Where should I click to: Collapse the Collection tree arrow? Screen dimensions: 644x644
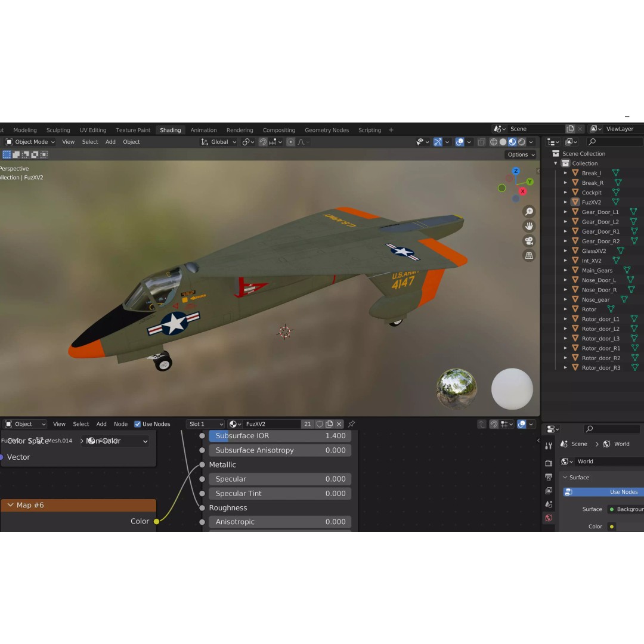coord(556,163)
